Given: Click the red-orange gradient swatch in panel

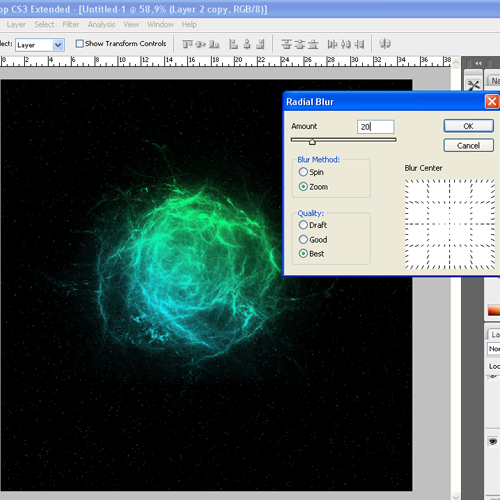Looking at the screenshot, I should [x=494, y=310].
